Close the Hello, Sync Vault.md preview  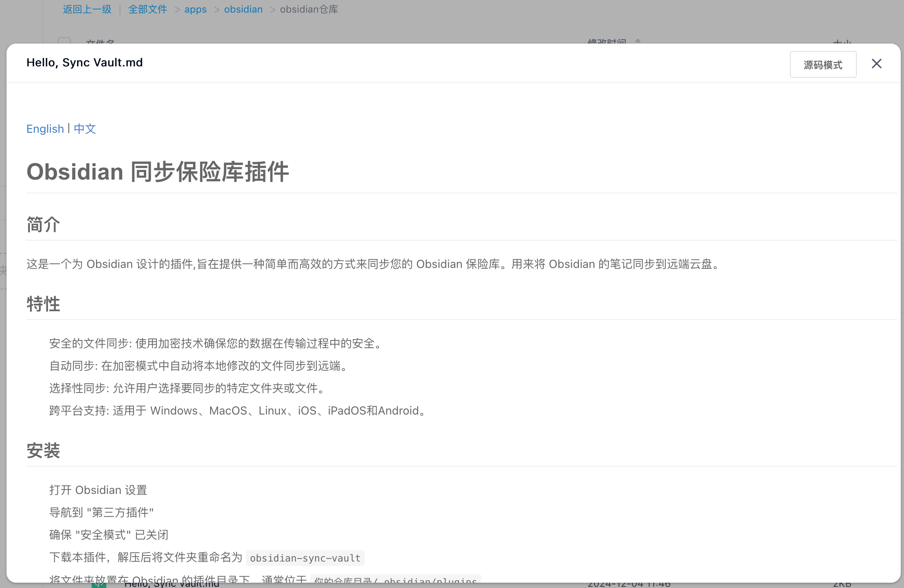[876, 64]
